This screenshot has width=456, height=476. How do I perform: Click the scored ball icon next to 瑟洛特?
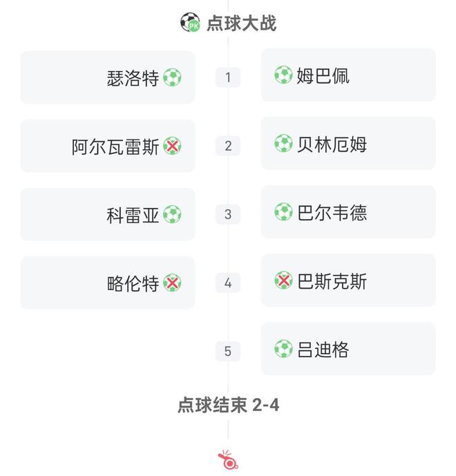coord(172,77)
